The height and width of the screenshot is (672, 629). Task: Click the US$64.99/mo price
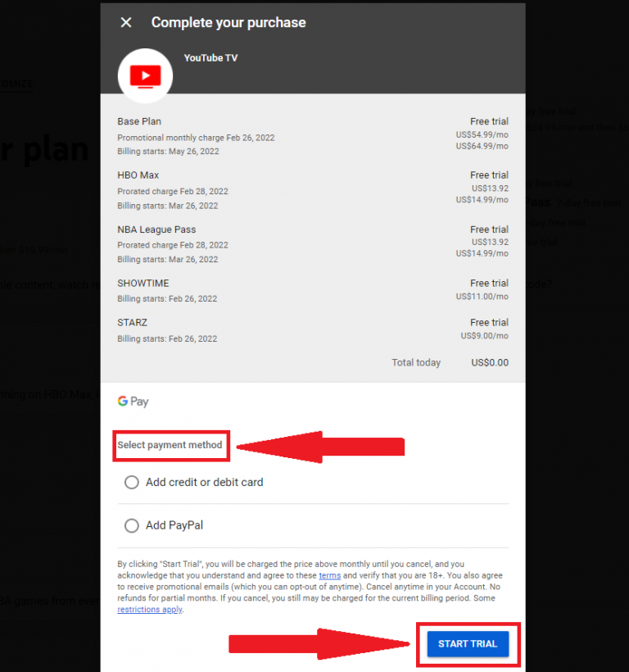[x=482, y=146]
